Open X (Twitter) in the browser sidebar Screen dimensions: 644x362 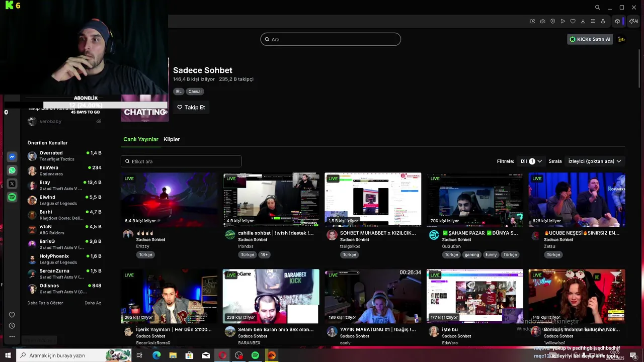pos(12,184)
